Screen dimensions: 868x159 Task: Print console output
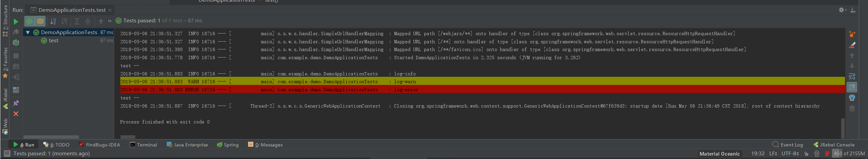pos(852,98)
